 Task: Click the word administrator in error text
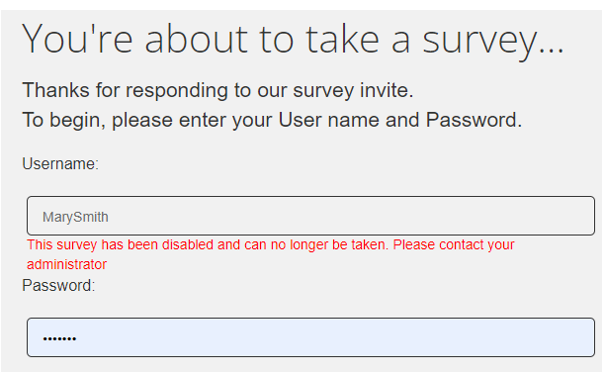coord(66,264)
